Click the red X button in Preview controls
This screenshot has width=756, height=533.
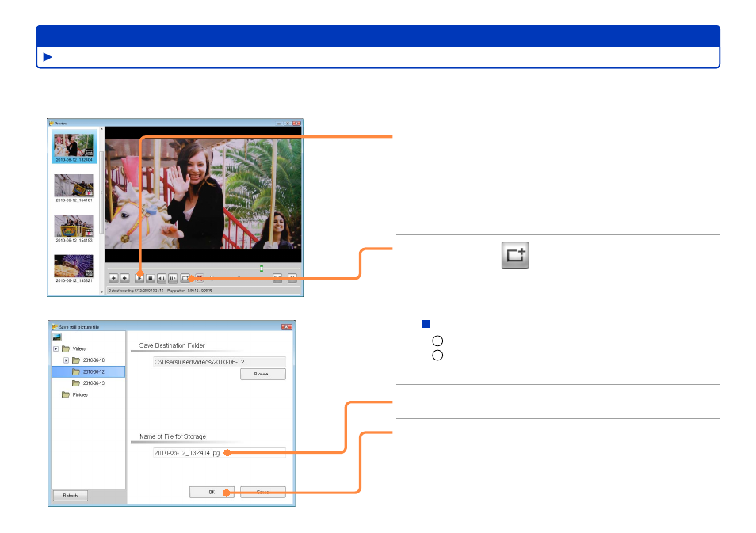tap(199, 277)
